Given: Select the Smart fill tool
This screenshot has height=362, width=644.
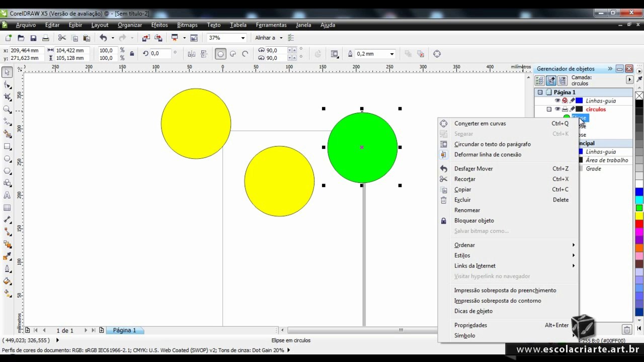Looking at the screenshot, I should [x=7, y=134].
